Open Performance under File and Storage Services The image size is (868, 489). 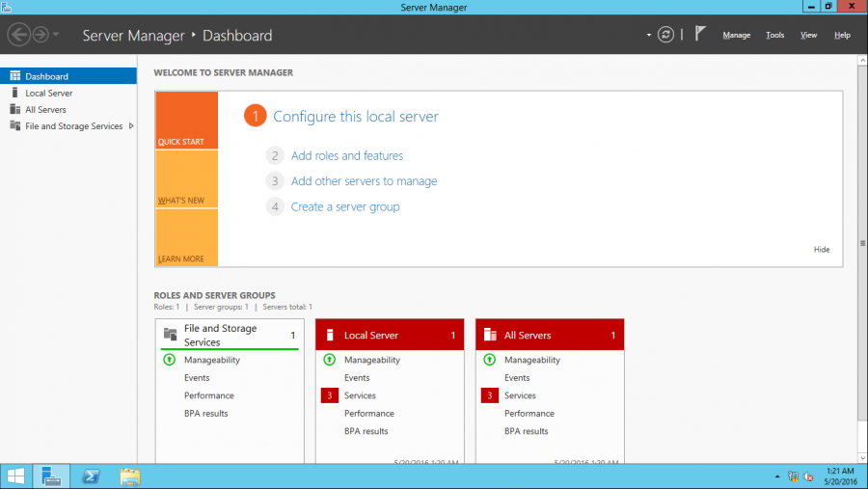click(x=208, y=395)
